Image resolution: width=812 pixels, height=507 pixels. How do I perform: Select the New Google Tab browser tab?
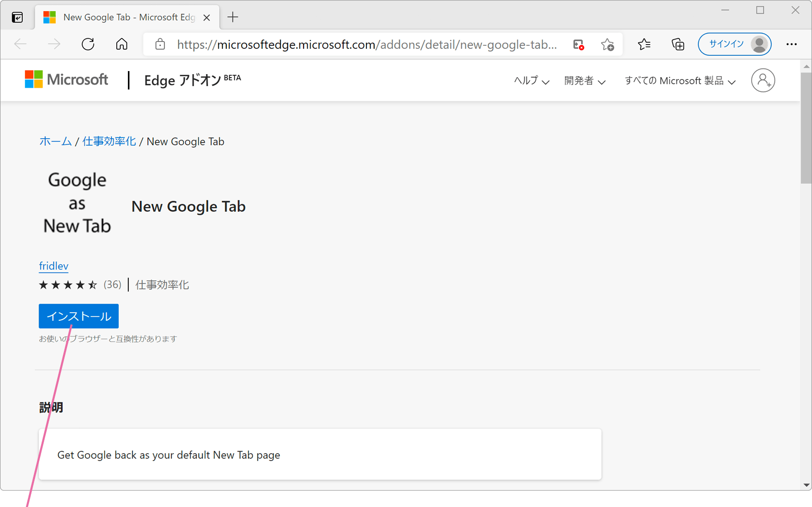coord(127,17)
